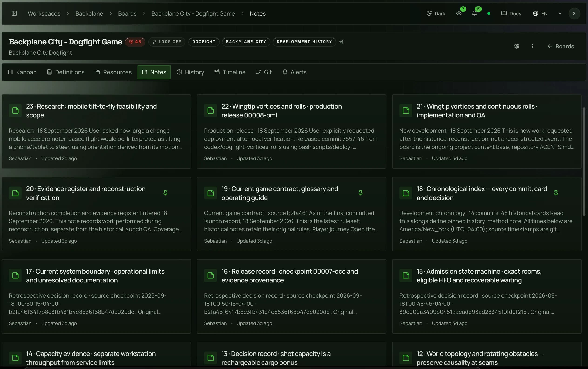The height and width of the screenshot is (369, 588).
Task: Unpin note 18 Chronological index pin icon
Action: coord(556,193)
